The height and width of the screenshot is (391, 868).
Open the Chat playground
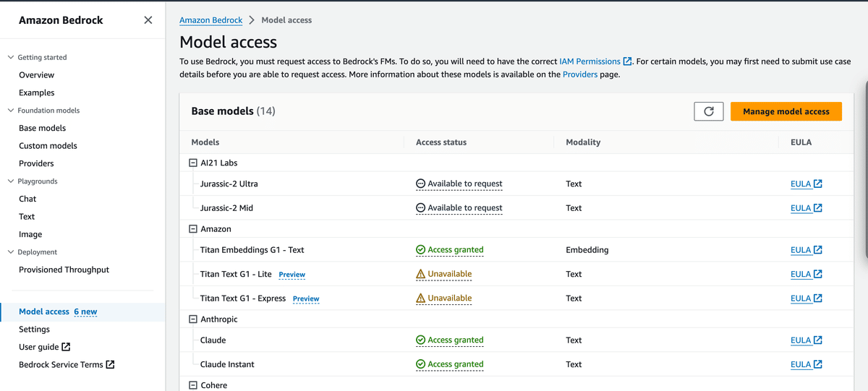pyautogui.click(x=27, y=199)
